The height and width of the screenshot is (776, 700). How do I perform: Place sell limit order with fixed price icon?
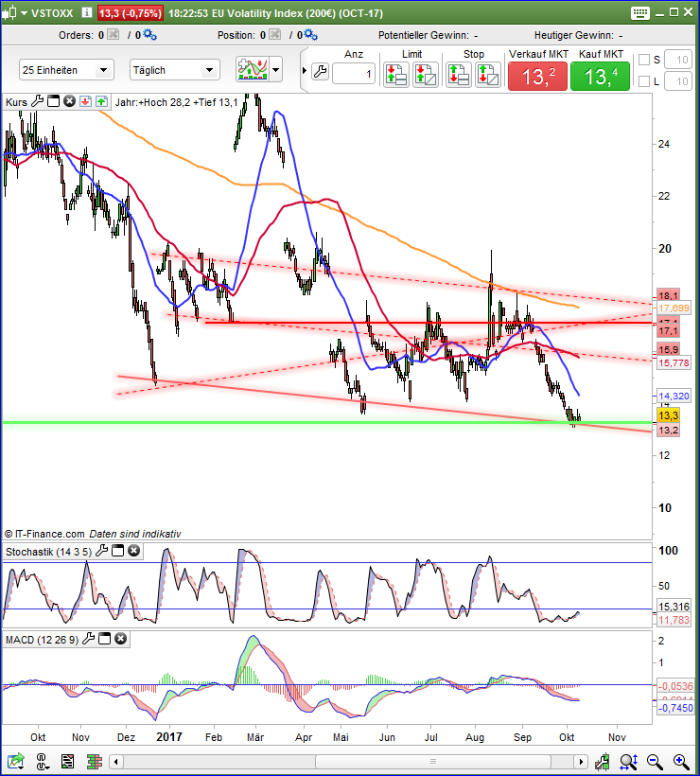[396, 75]
